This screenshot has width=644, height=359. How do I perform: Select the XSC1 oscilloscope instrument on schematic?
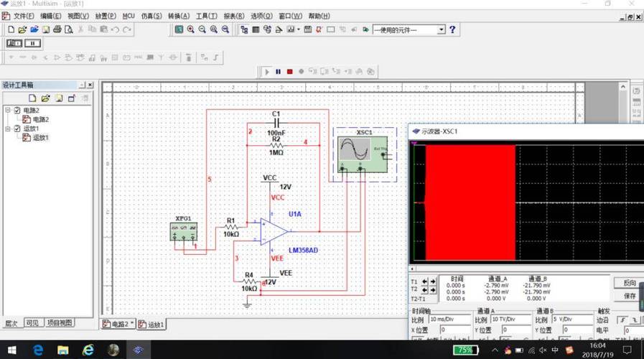pyautogui.click(x=363, y=154)
